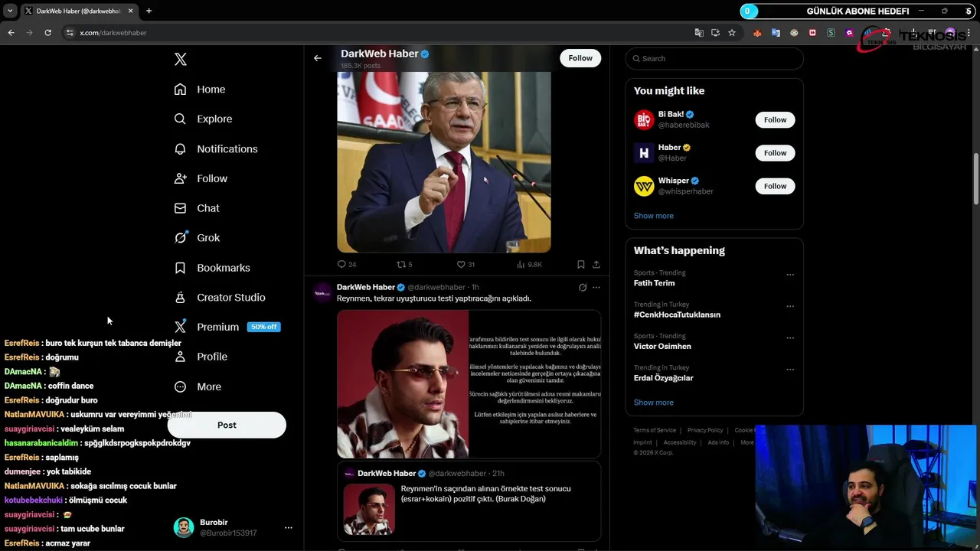Go to Home in the sidebar
This screenshot has width=980, height=551.
(x=200, y=90)
